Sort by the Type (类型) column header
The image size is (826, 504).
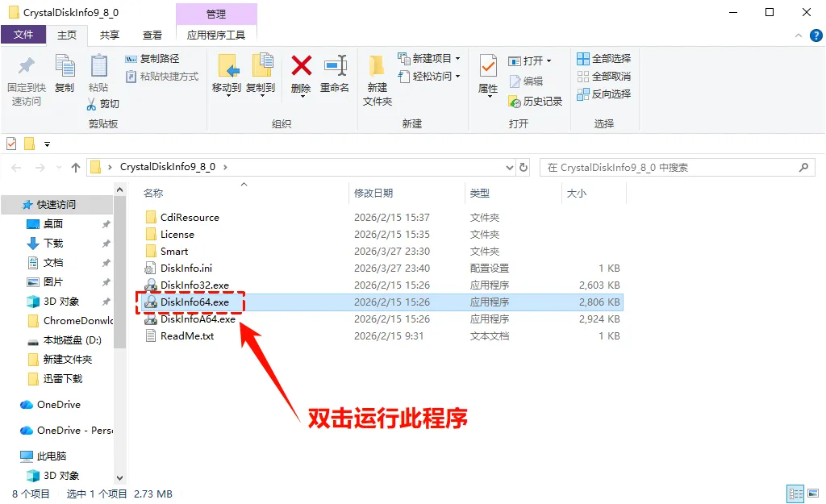click(x=479, y=194)
